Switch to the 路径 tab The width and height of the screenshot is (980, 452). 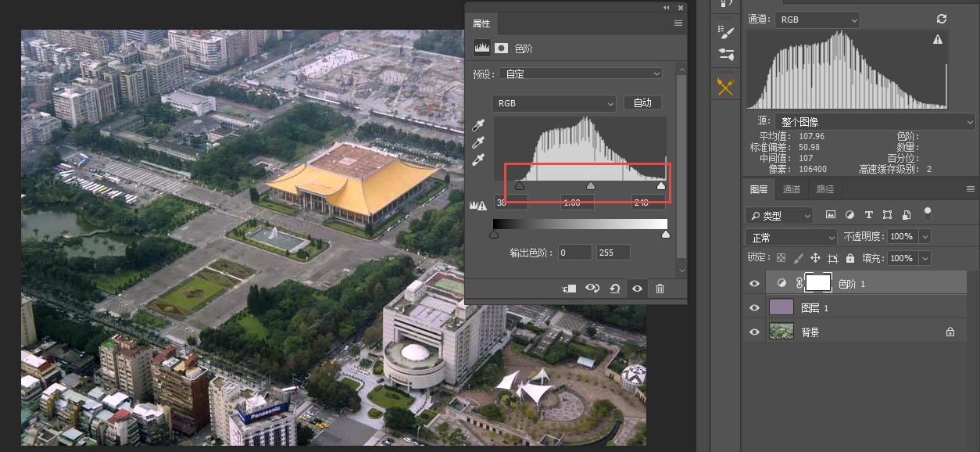click(824, 188)
